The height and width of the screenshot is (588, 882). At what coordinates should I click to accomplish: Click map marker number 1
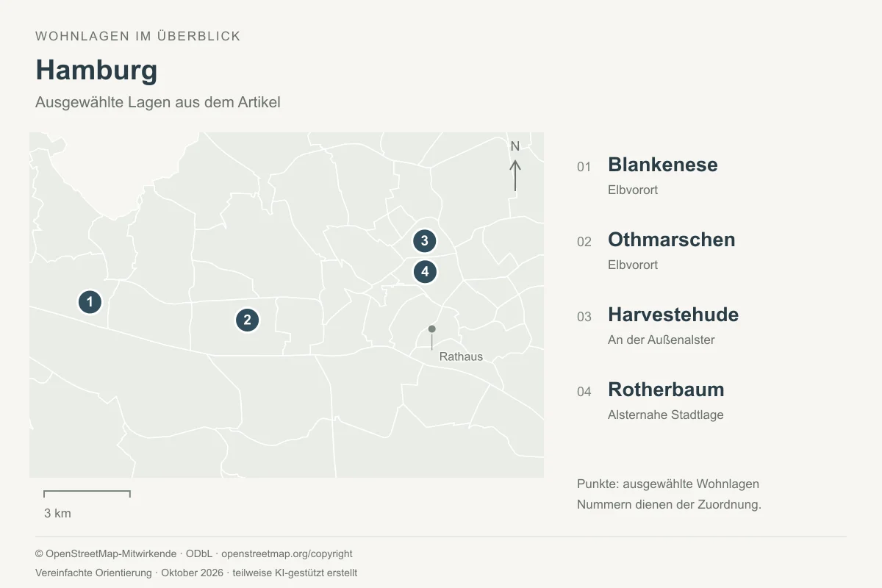pos(90,301)
